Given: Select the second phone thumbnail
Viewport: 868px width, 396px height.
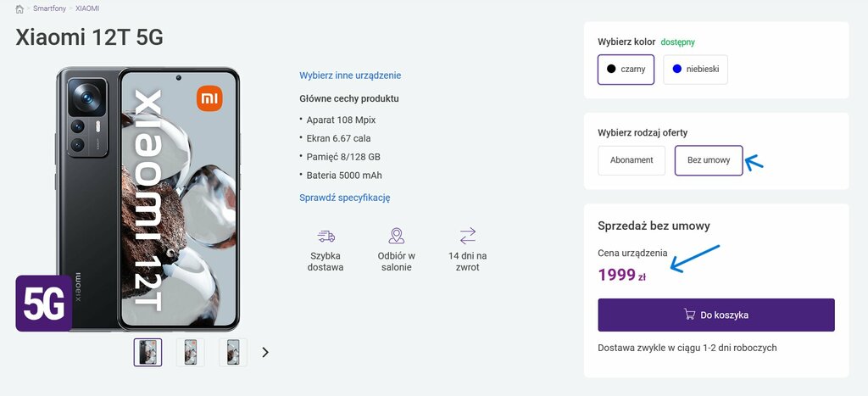Looking at the screenshot, I should (x=191, y=352).
